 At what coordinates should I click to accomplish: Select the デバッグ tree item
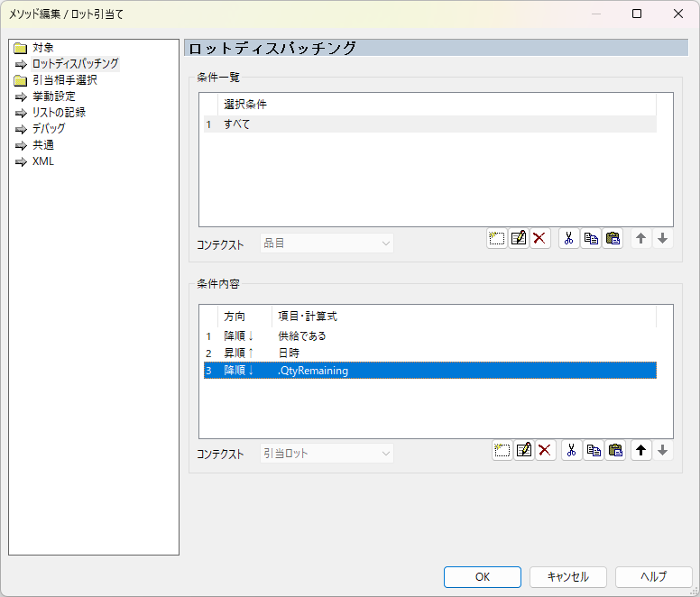[x=48, y=129]
